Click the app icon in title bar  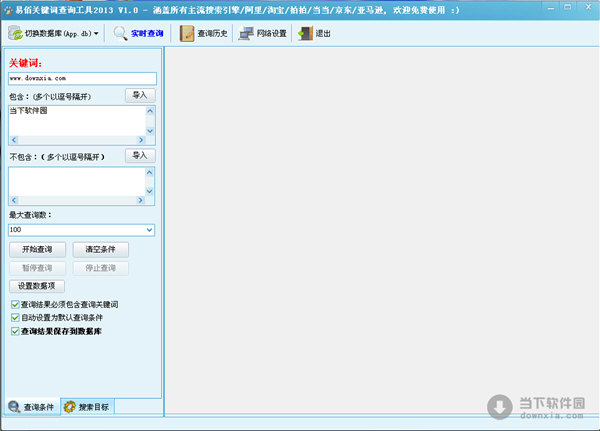click(7, 8)
